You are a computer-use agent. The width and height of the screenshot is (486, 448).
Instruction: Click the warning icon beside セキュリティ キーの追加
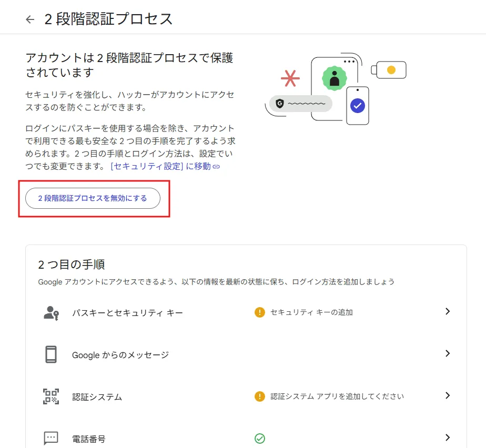tap(260, 312)
